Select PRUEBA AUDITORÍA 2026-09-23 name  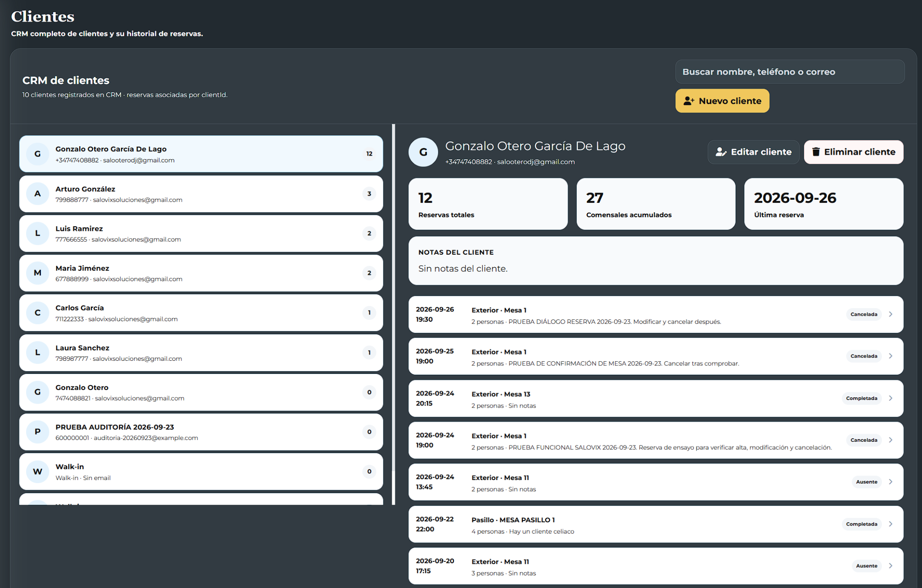[x=114, y=427]
